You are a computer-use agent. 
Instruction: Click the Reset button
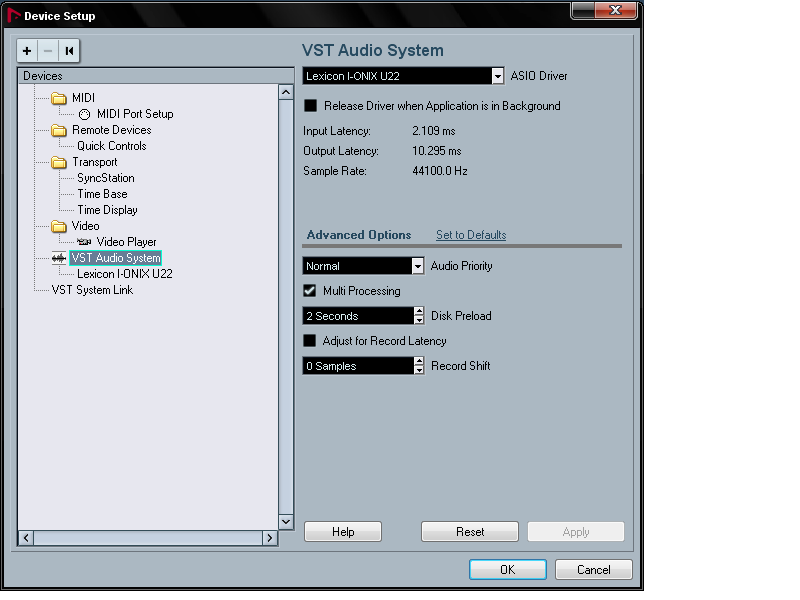(470, 532)
